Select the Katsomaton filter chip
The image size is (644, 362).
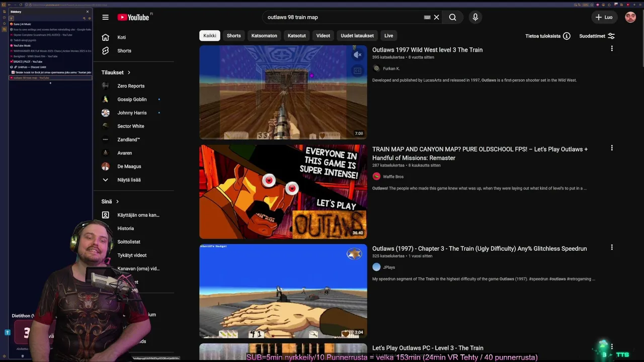click(264, 36)
